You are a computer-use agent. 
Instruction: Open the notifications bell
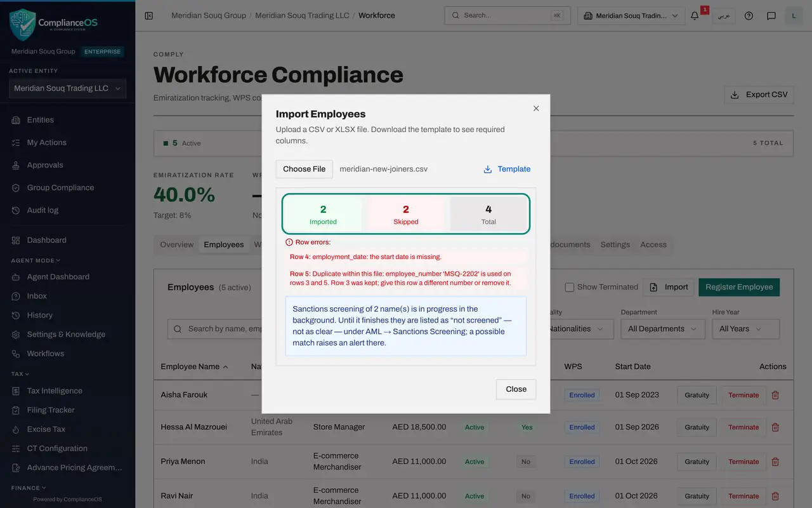695,16
